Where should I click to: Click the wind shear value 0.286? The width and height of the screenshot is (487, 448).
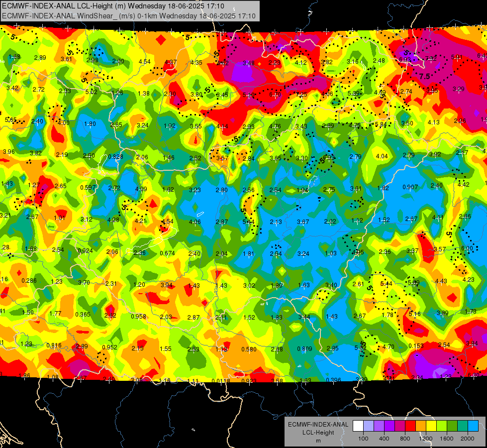point(29,281)
